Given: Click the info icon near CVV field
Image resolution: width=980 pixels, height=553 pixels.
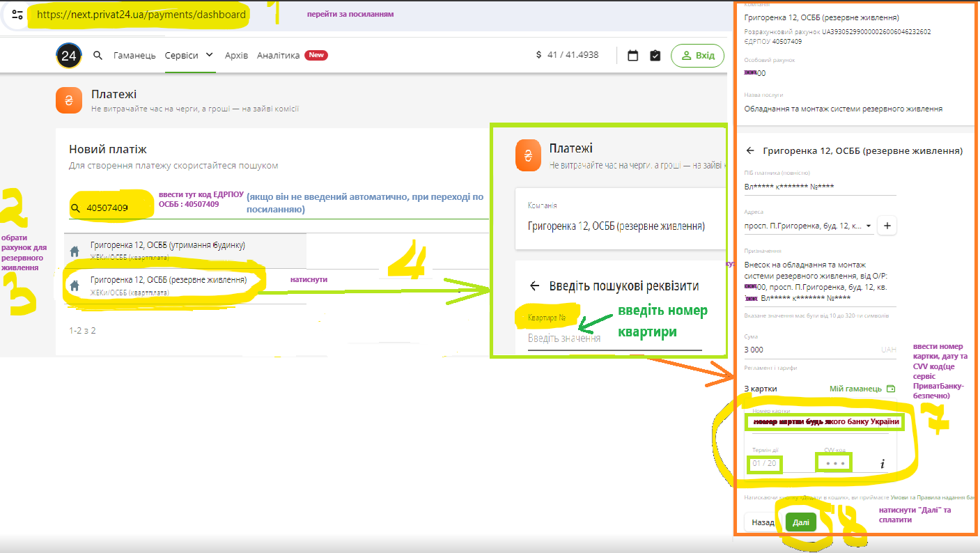Looking at the screenshot, I should pos(882,464).
